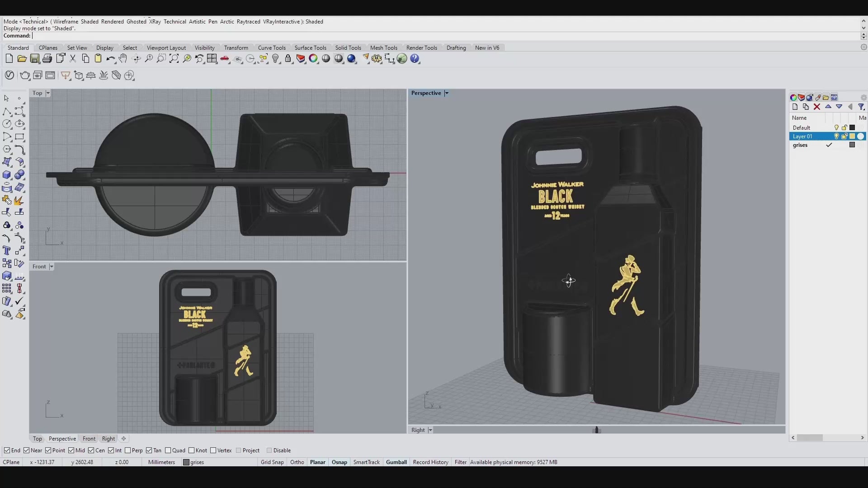Click the Undo arrow icon
Screen dimensions: 868x488
tap(111, 58)
